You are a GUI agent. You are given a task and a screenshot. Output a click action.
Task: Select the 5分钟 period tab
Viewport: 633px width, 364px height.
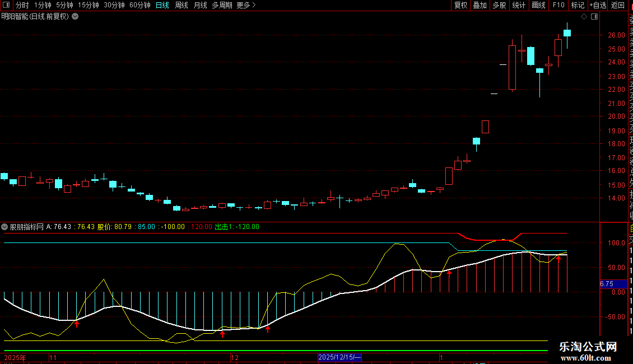(x=64, y=5)
